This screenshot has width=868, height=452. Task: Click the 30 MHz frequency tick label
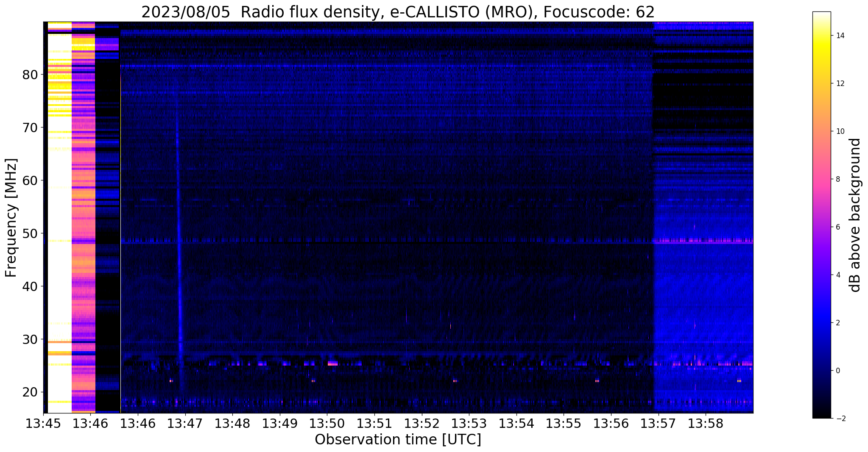(30, 339)
